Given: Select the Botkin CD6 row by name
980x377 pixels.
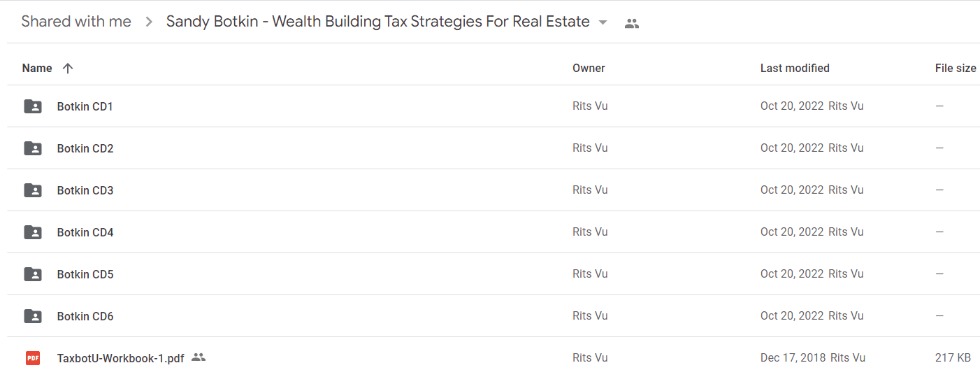Looking at the screenshot, I should tap(85, 316).
